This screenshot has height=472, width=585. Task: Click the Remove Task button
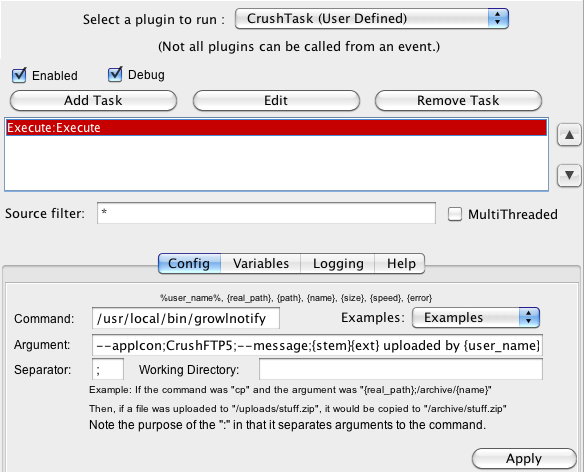tap(458, 100)
